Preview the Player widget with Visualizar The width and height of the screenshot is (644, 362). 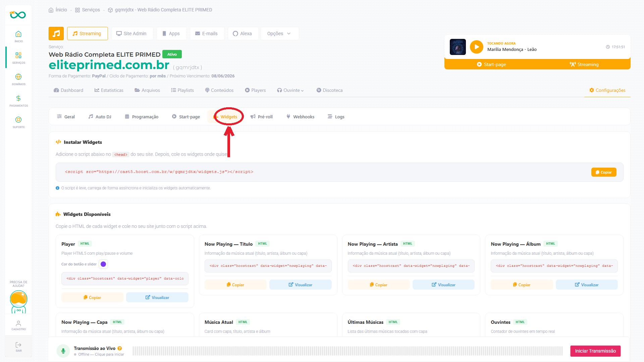click(157, 297)
